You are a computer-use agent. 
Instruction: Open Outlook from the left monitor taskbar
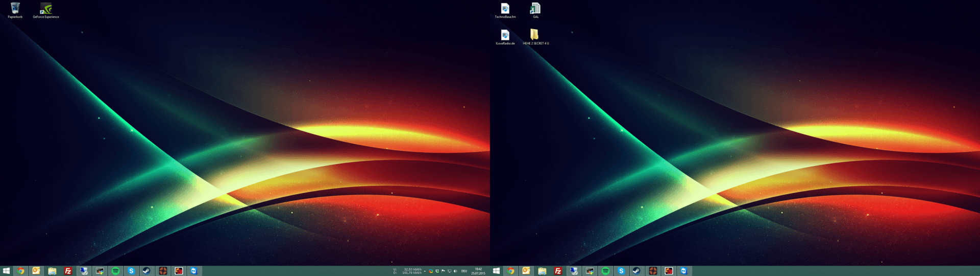coord(36,271)
